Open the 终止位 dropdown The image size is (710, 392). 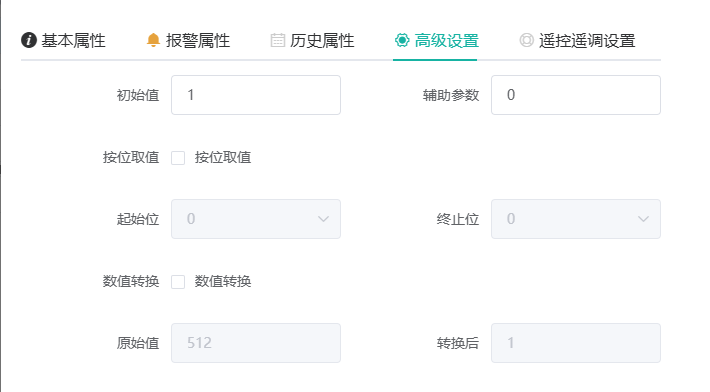point(576,219)
